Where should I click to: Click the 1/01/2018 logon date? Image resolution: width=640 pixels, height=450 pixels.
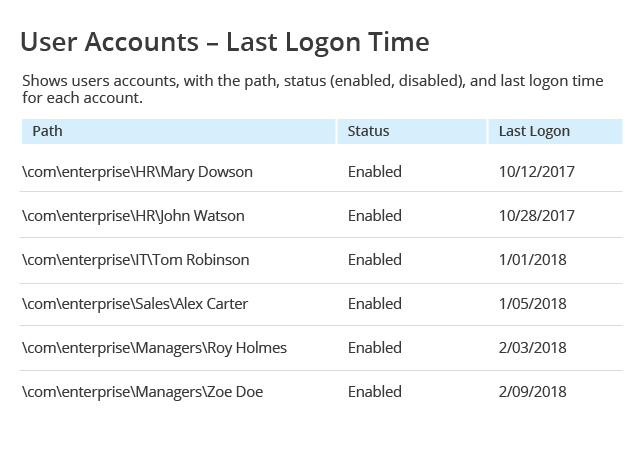pos(533,260)
